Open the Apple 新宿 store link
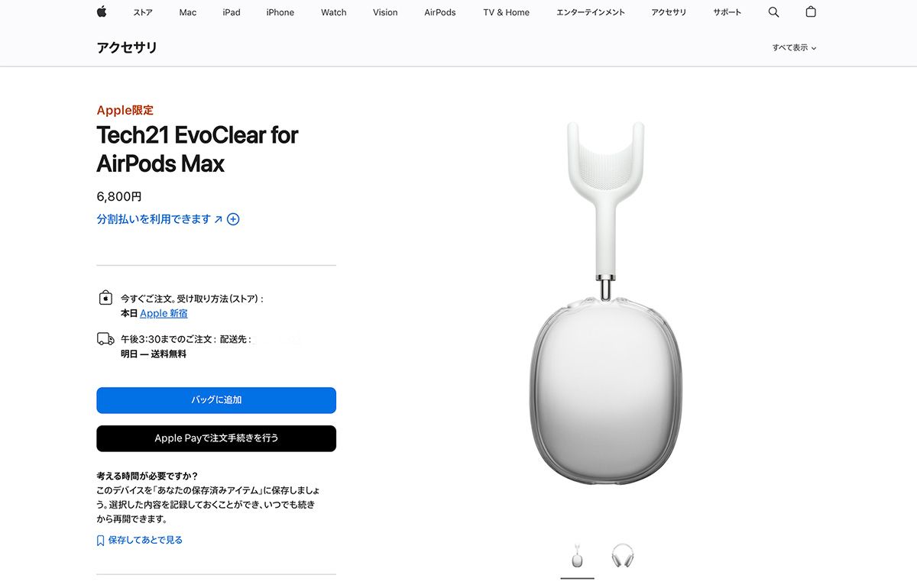Screen dimensions: 917x588 tap(164, 313)
